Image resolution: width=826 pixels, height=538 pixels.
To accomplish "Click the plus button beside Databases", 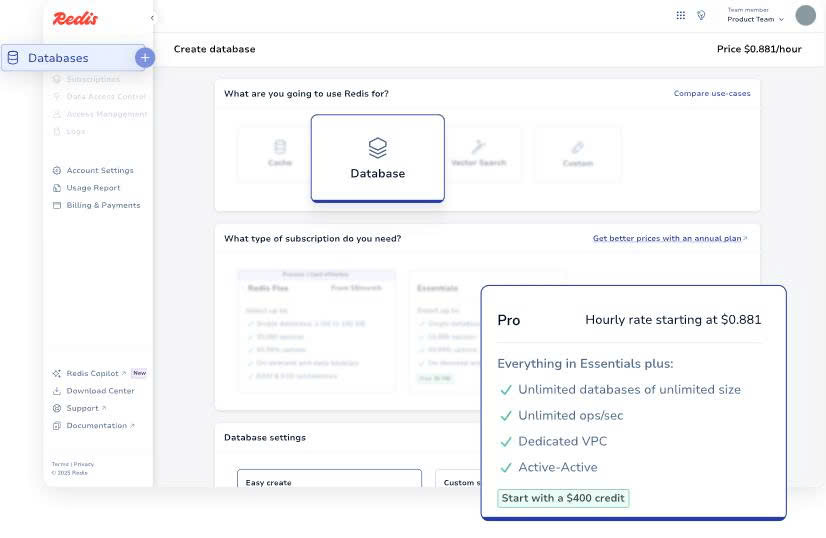I will click(x=145, y=58).
